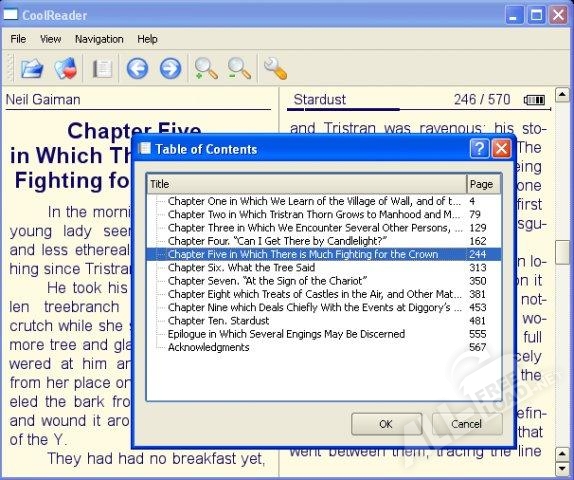Click the Title column header
574x480 pixels.
point(307,184)
